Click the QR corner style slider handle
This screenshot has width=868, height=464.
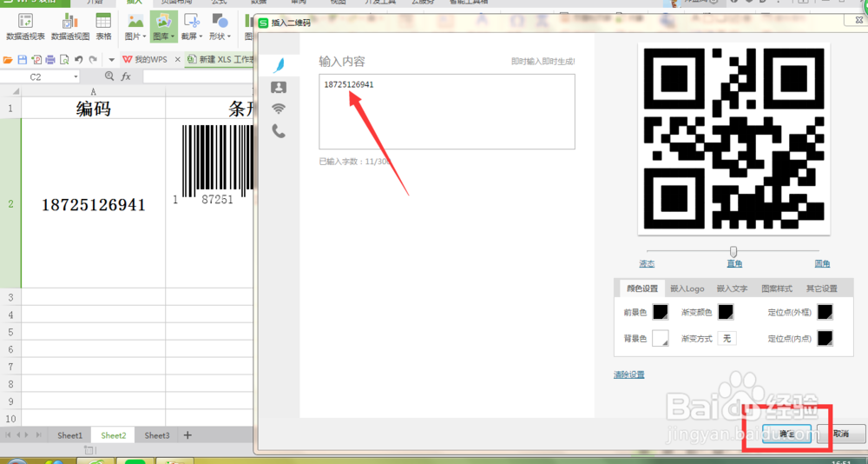(x=733, y=252)
